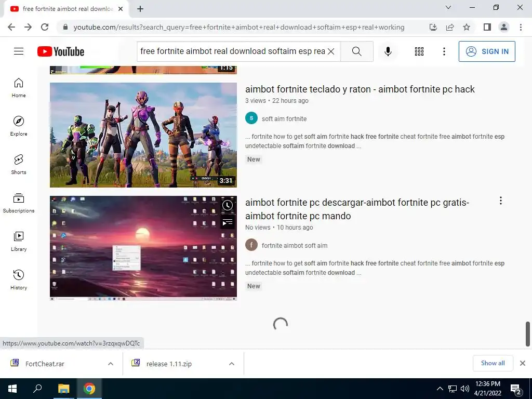Click the Fortnite characters video thumbnail
The width and height of the screenshot is (532, 399).
(143, 135)
